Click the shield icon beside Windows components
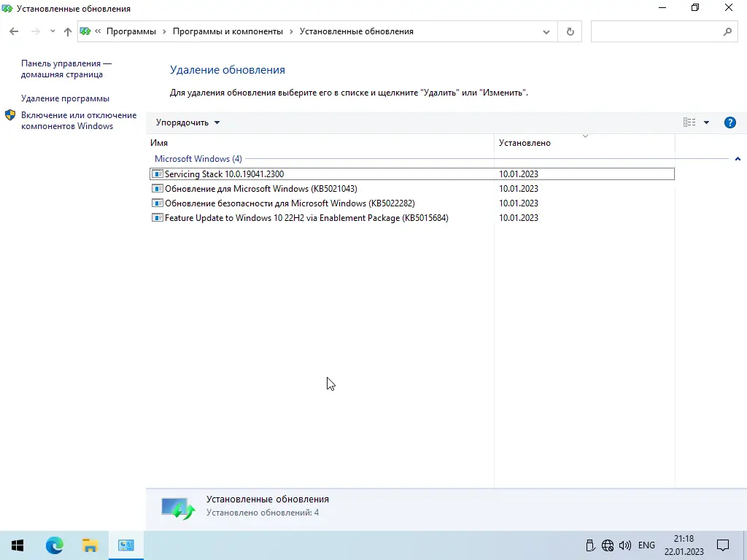 click(10, 115)
